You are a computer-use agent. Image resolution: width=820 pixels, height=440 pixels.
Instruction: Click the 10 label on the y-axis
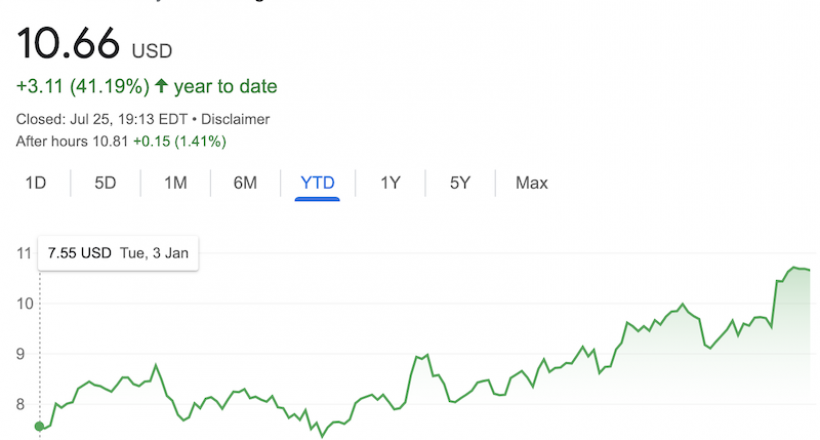coord(24,304)
